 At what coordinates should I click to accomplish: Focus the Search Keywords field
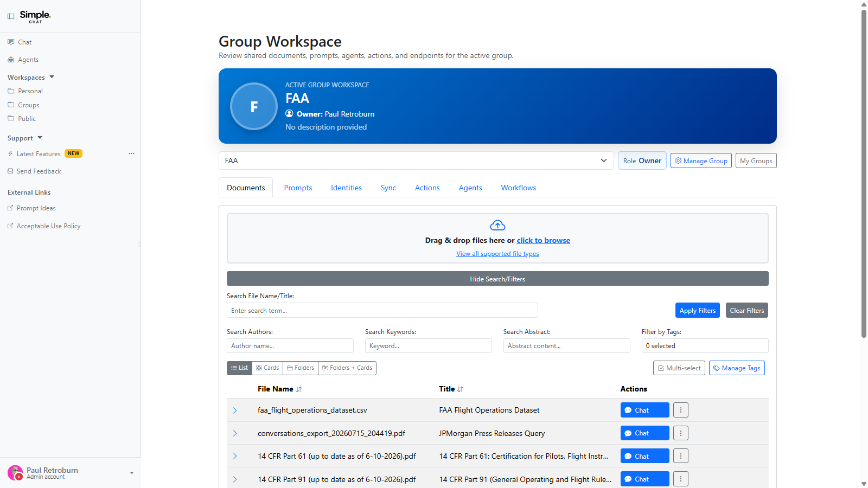[428, 345]
